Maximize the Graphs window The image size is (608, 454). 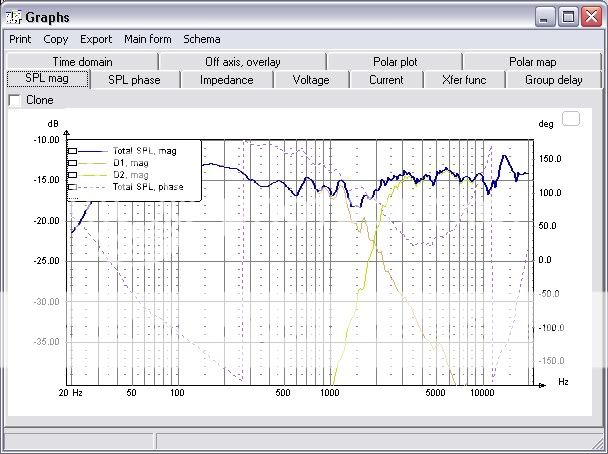[x=568, y=16]
